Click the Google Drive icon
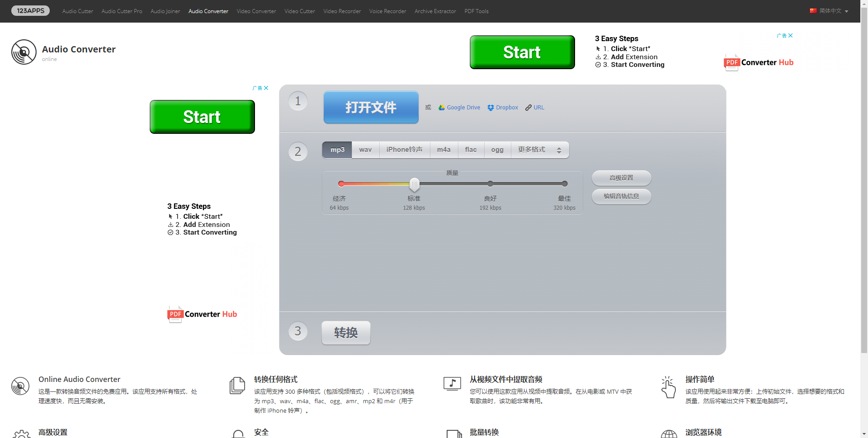This screenshot has height=438, width=868. [x=442, y=108]
